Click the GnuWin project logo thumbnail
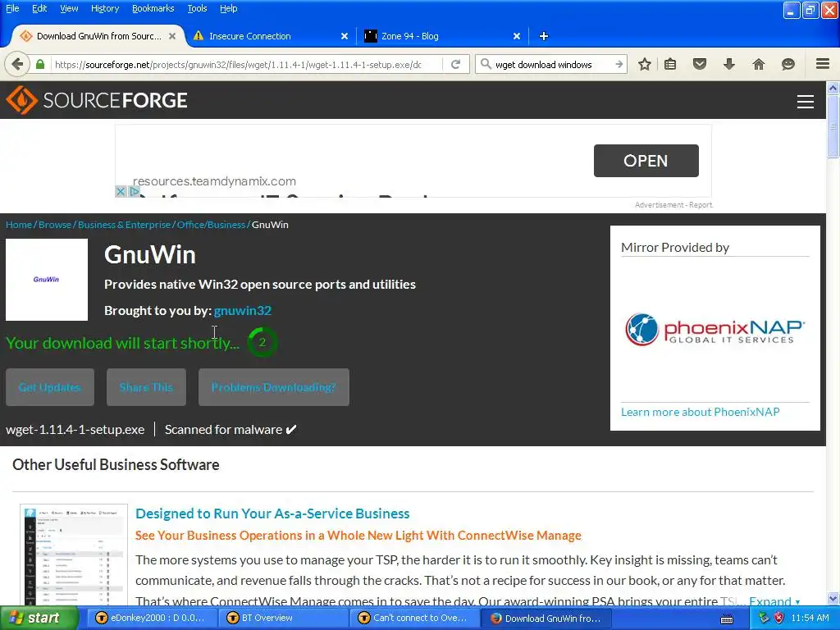The width and height of the screenshot is (840, 630). pos(47,280)
